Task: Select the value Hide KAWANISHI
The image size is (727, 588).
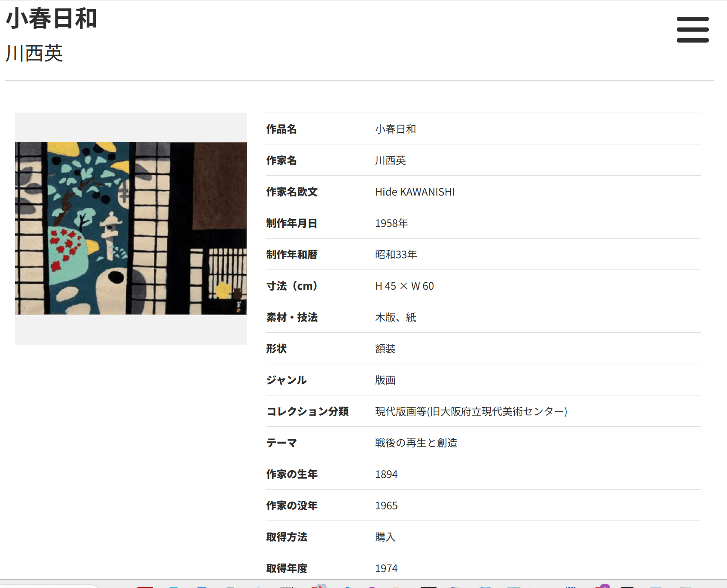Action: point(415,192)
